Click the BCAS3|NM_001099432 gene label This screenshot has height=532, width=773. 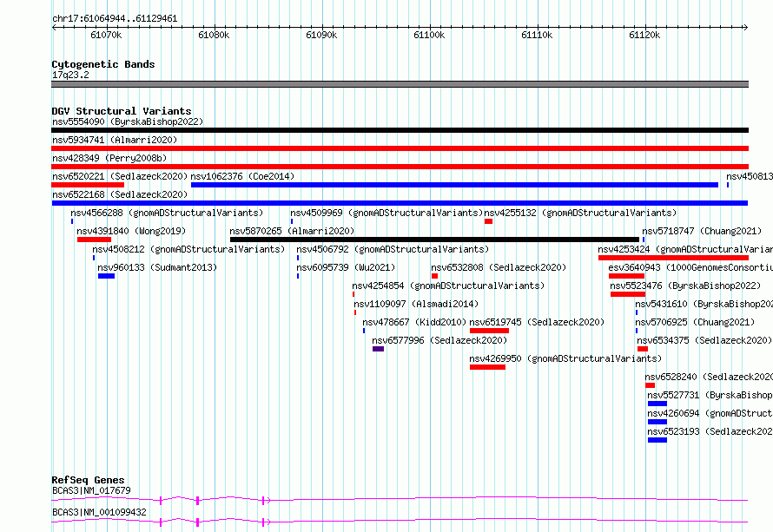99,512
